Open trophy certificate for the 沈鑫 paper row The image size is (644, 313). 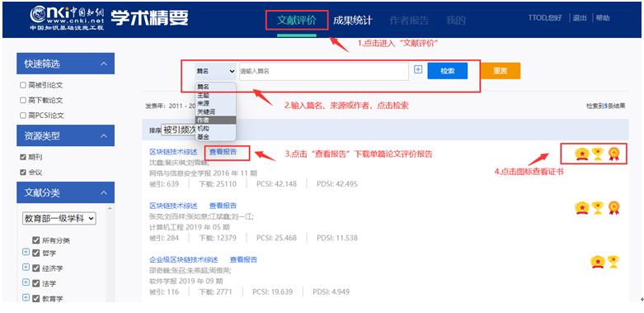click(598, 154)
